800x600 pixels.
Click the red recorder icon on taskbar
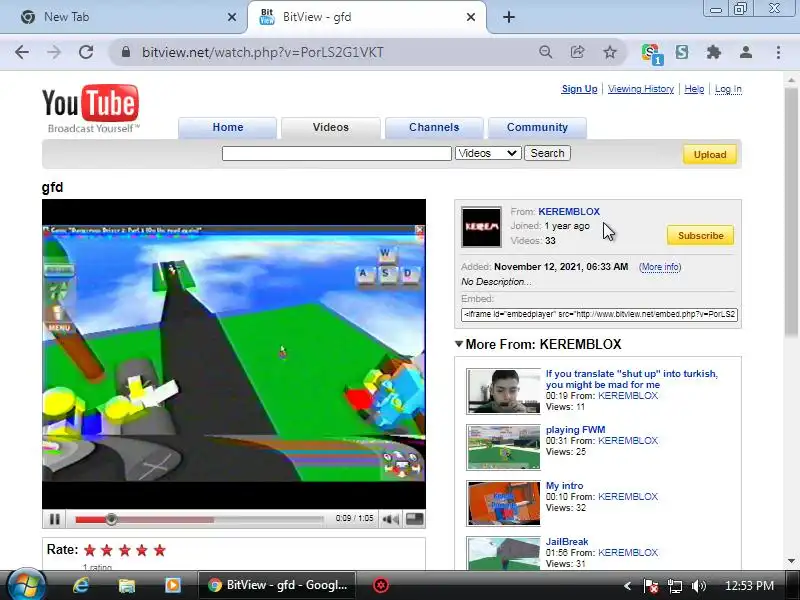click(381, 585)
